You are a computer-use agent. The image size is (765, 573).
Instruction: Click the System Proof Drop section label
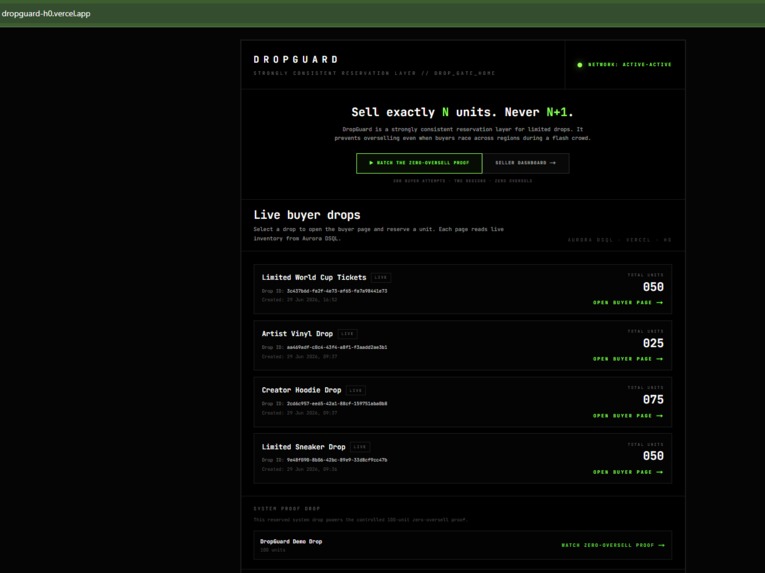tap(286, 509)
